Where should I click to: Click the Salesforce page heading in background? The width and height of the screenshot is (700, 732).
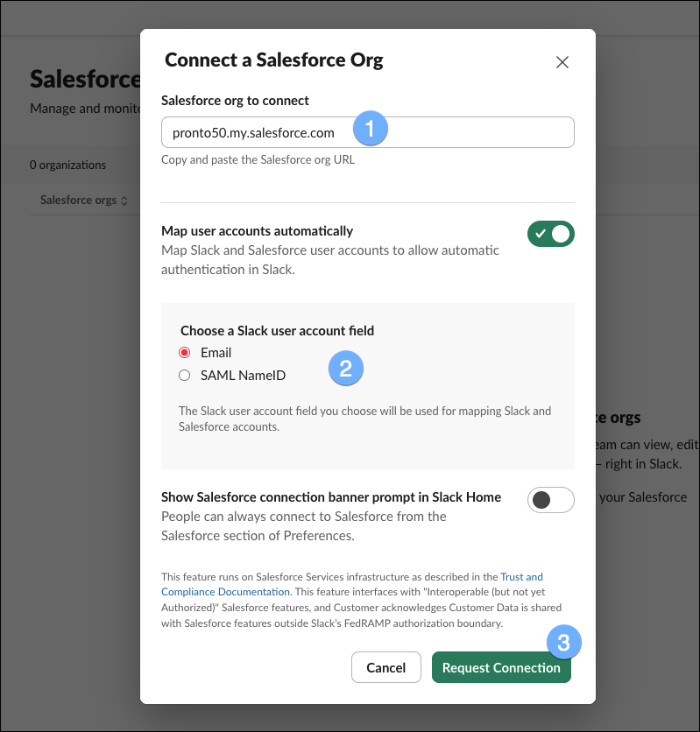(x=83, y=79)
